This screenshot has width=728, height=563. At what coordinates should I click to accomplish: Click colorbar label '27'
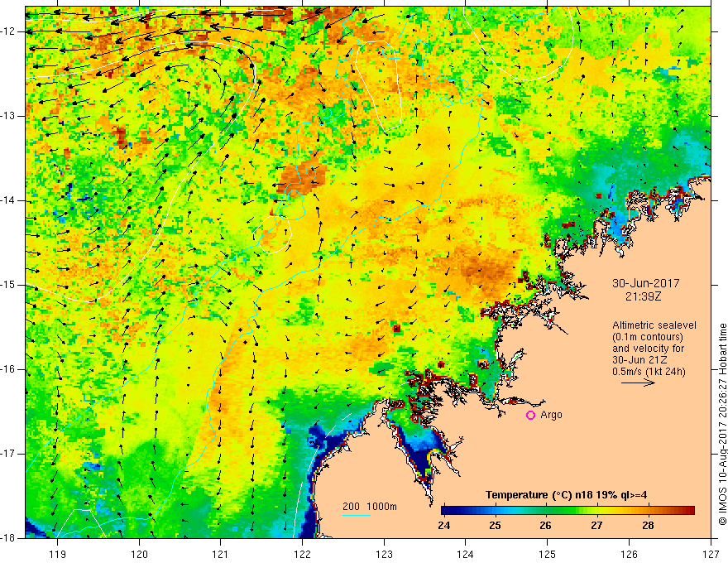[x=596, y=526]
